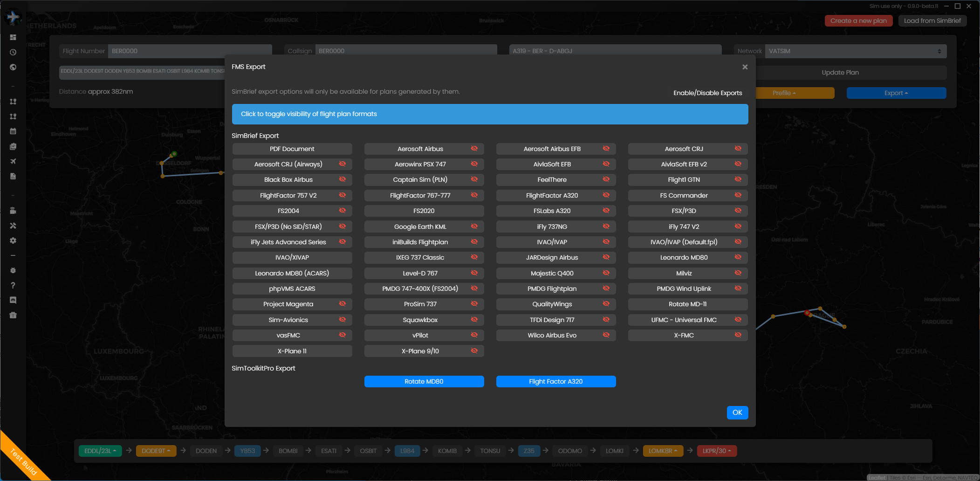The height and width of the screenshot is (481, 980).
Task: Click the blue toggle visibility banner
Action: click(x=490, y=114)
